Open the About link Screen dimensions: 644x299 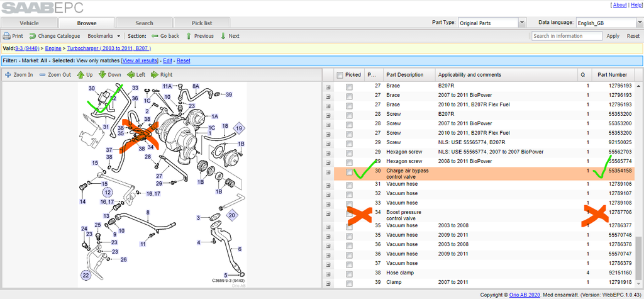[619, 5]
